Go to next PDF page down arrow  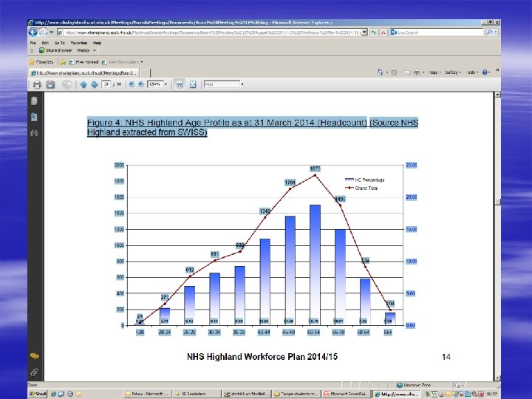click(95, 84)
